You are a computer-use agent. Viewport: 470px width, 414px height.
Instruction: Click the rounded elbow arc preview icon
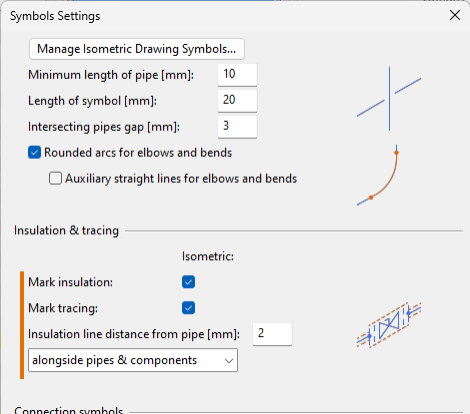tap(377, 175)
